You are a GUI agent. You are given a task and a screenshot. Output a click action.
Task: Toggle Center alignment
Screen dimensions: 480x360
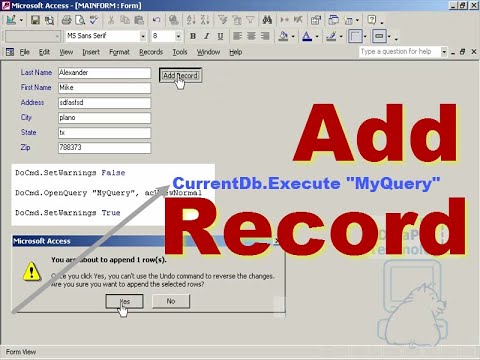coord(251,36)
